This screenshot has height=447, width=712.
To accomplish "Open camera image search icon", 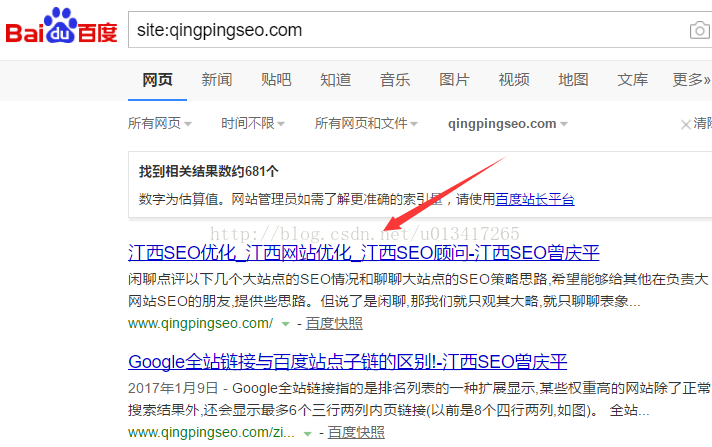I will pyautogui.click(x=700, y=31).
